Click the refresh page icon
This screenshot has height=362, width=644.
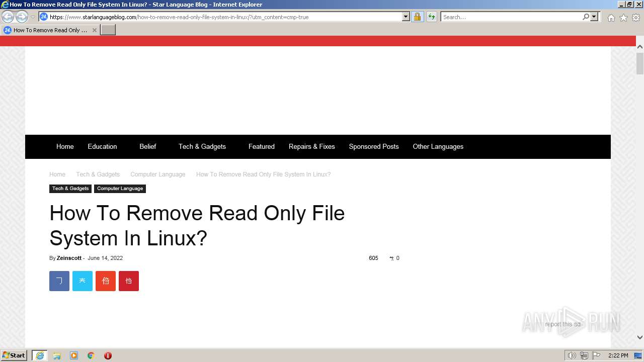(x=431, y=17)
